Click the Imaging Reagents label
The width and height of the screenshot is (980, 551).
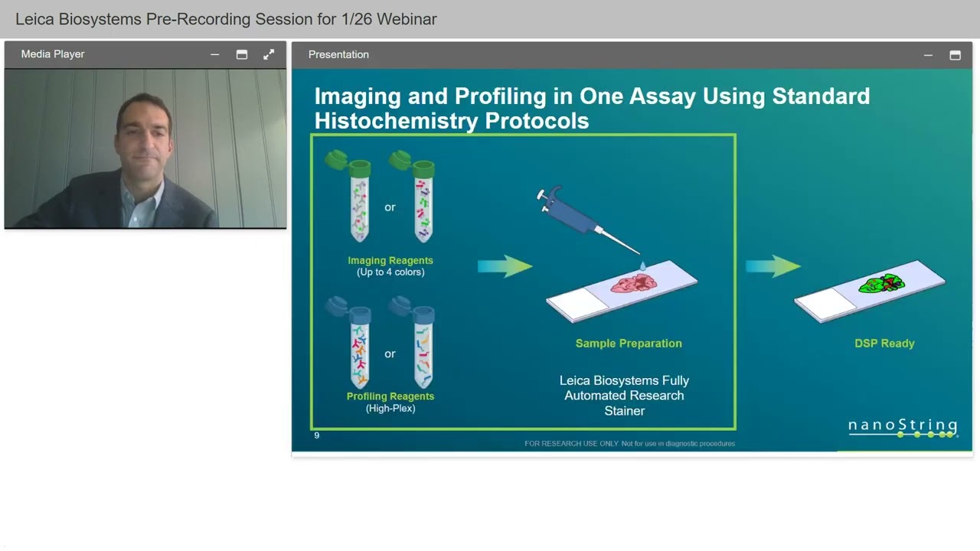(x=390, y=261)
